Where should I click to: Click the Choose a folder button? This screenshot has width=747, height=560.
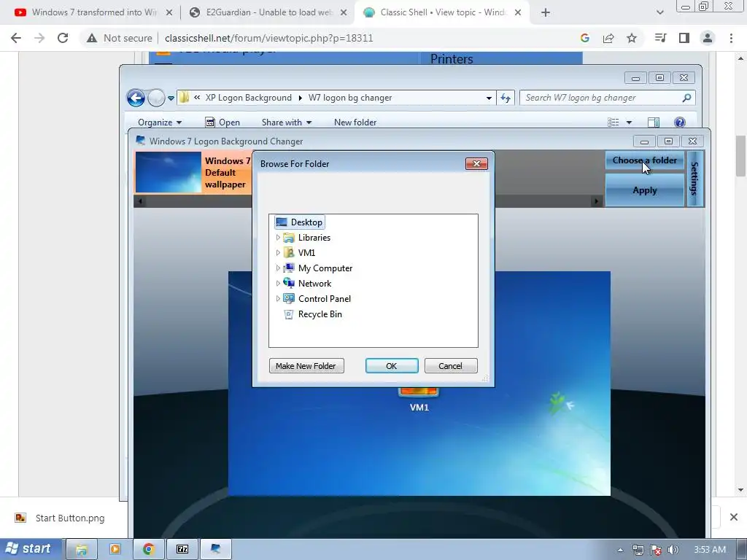coord(645,160)
